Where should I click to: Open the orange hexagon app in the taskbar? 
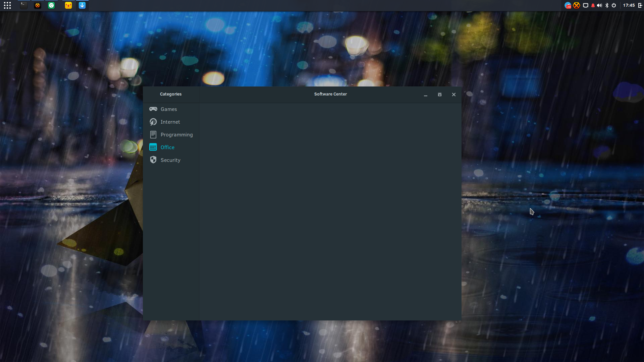click(x=38, y=5)
